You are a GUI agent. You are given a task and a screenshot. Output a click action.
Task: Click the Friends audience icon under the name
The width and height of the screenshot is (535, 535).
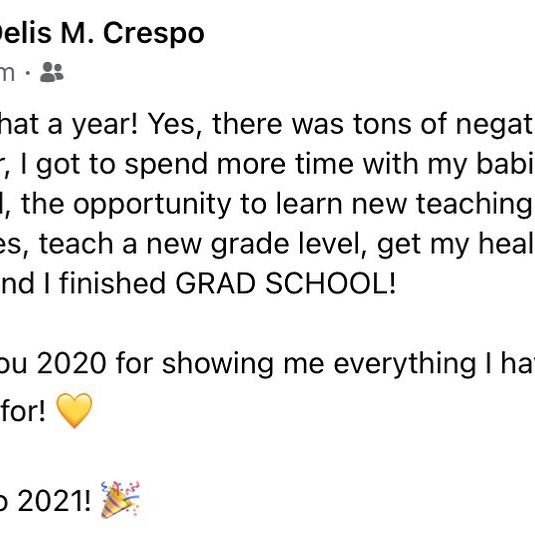pyautogui.click(x=52, y=72)
